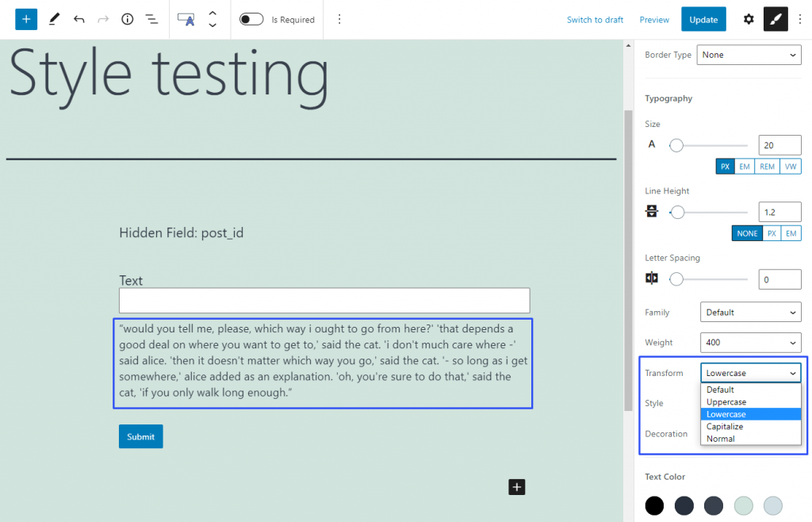Select NONE unit for line height

(747, 233)
